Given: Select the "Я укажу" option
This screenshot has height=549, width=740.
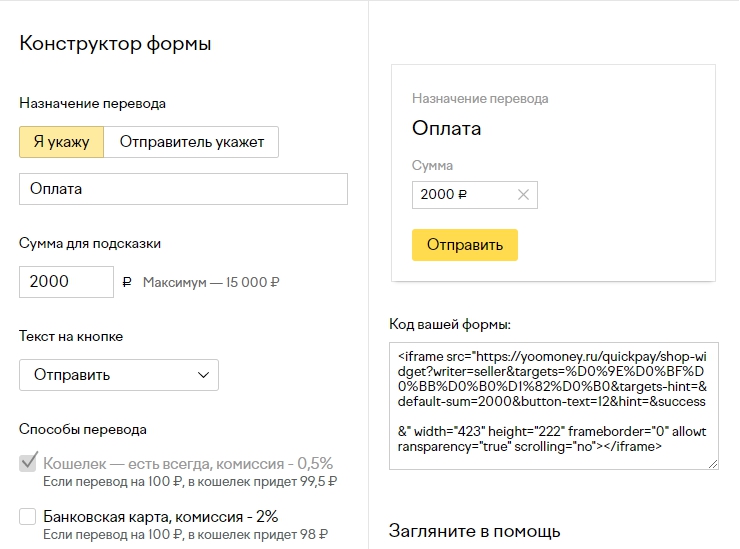Looking at the screenshot, I should point(61,141).
